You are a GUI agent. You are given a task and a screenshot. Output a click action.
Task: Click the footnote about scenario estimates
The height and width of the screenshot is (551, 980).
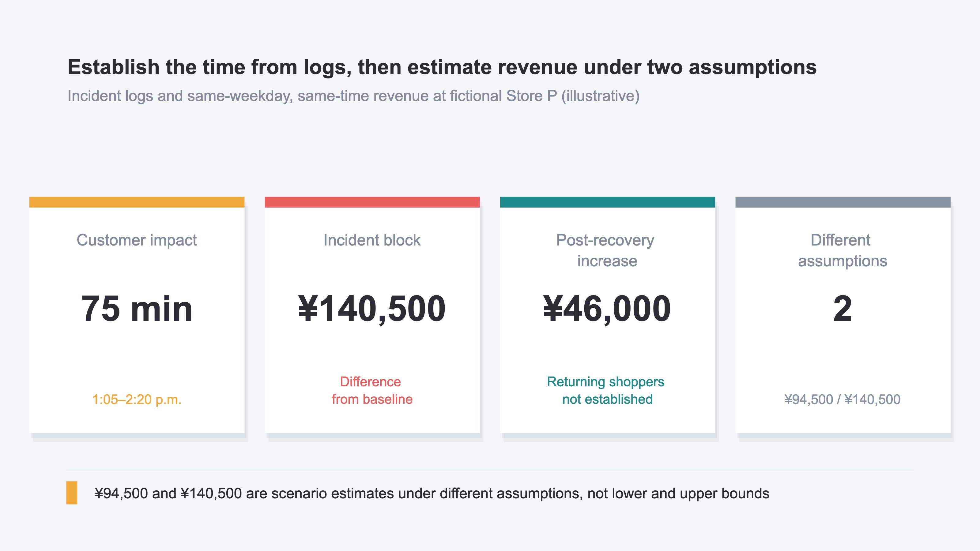432,493
